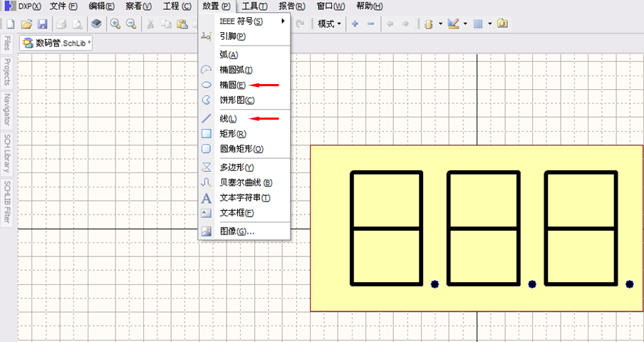This screenshot has width=644, height=342.
Task: Click the Print Preview icon
Action: tap(77, 24)
